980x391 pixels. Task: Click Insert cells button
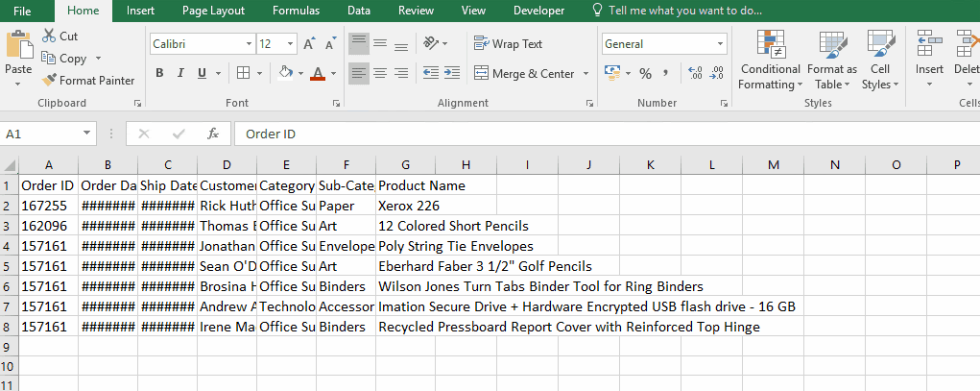(x=929, y=61)
